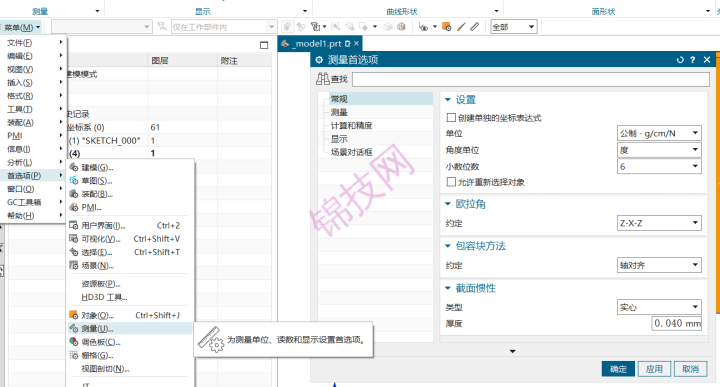Choose 测量(U) measurement preferences
This screenshot has width=720, height=387.
(130, 329)
